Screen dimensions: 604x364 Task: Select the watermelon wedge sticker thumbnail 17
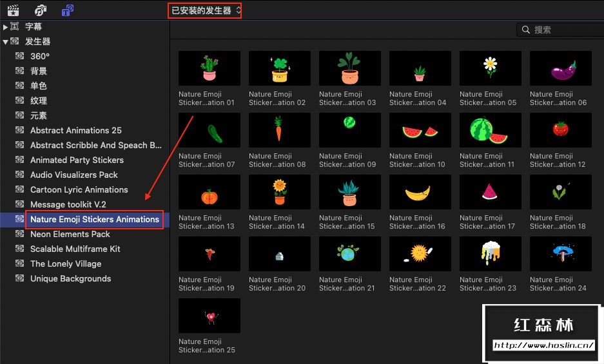pos(491,192)
